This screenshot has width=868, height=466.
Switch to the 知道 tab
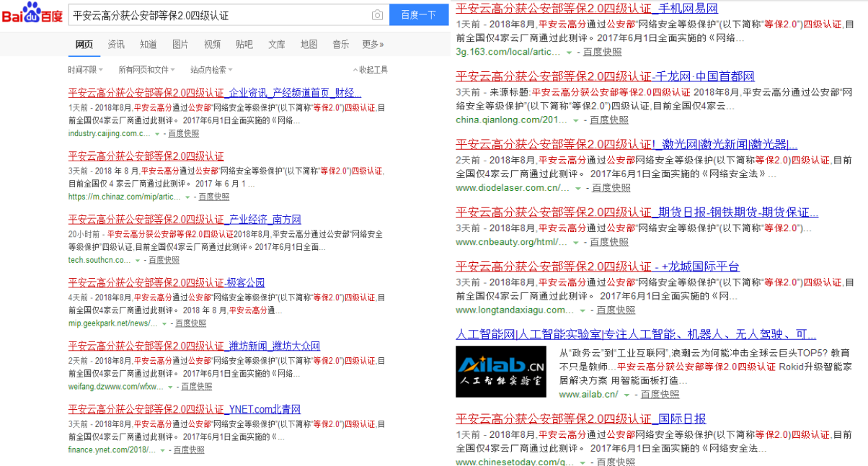tap(149, 45)
